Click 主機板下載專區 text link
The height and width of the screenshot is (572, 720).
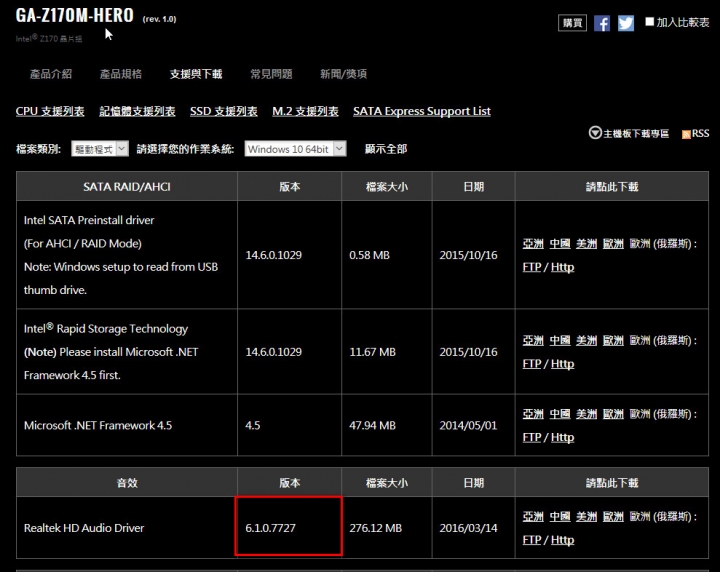click(x=636, y=134)
